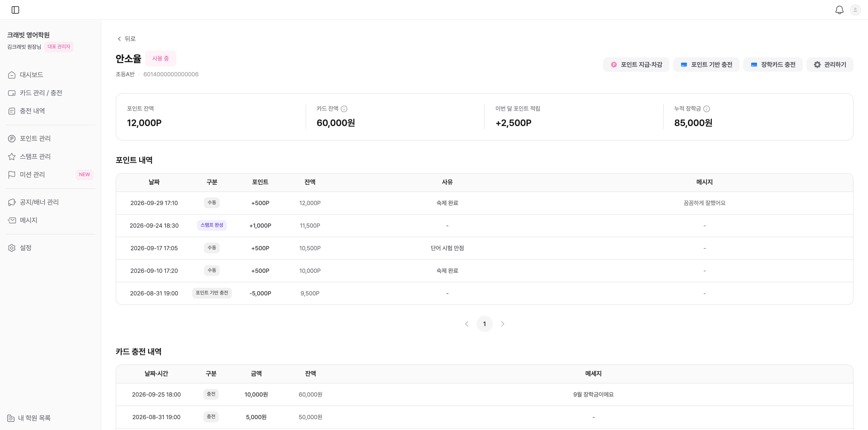Click the -5,000P point value

(260, 293)
